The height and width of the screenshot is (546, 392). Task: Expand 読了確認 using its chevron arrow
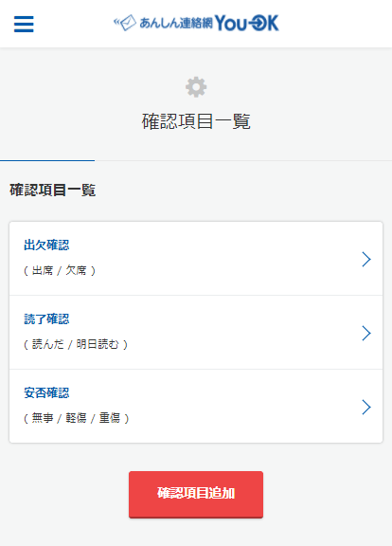366,334
